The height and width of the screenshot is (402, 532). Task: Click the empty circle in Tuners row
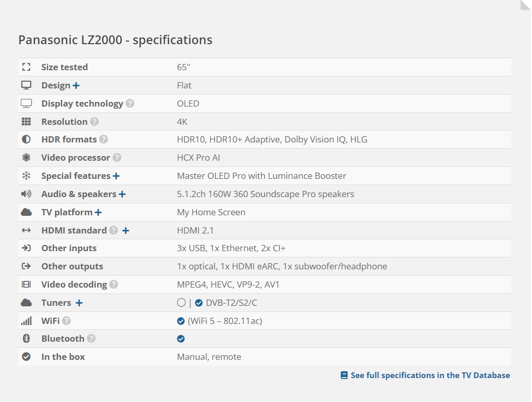click(x=181, y=303)
